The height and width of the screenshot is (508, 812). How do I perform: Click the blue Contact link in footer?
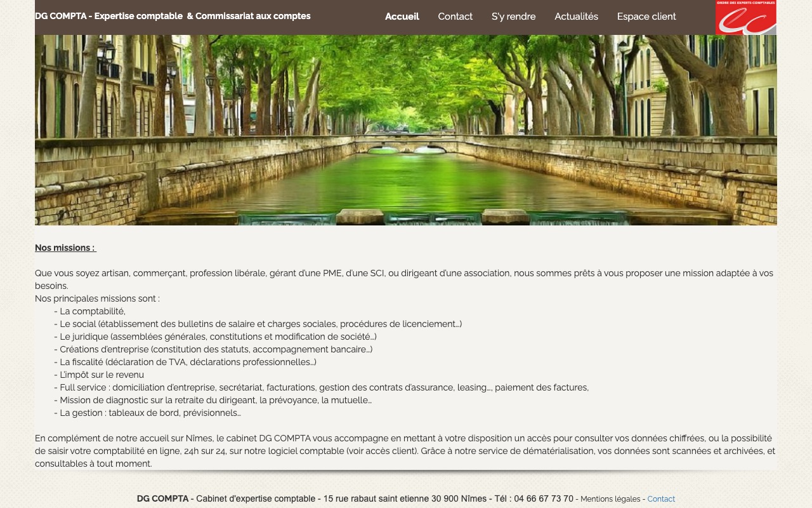point(661,499)
